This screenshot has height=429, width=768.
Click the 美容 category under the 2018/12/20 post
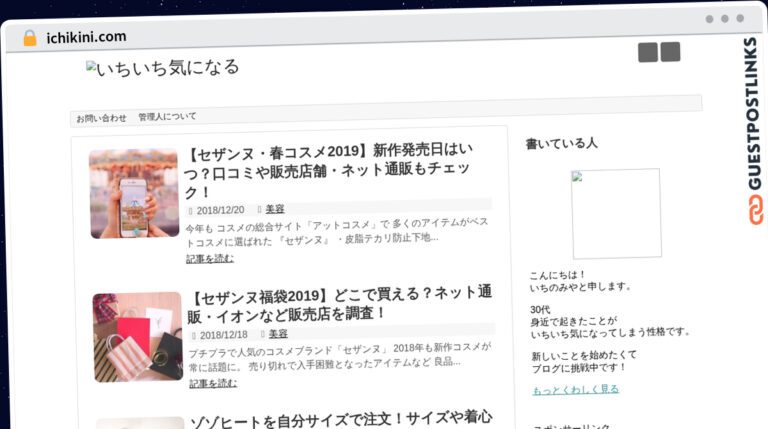click(x=275, y=209)
